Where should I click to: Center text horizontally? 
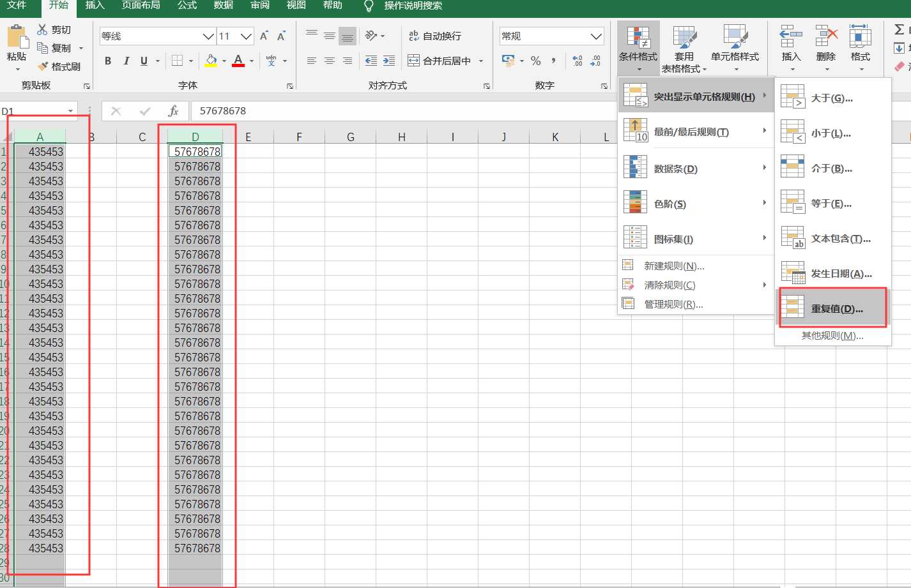tap(330, 61)
